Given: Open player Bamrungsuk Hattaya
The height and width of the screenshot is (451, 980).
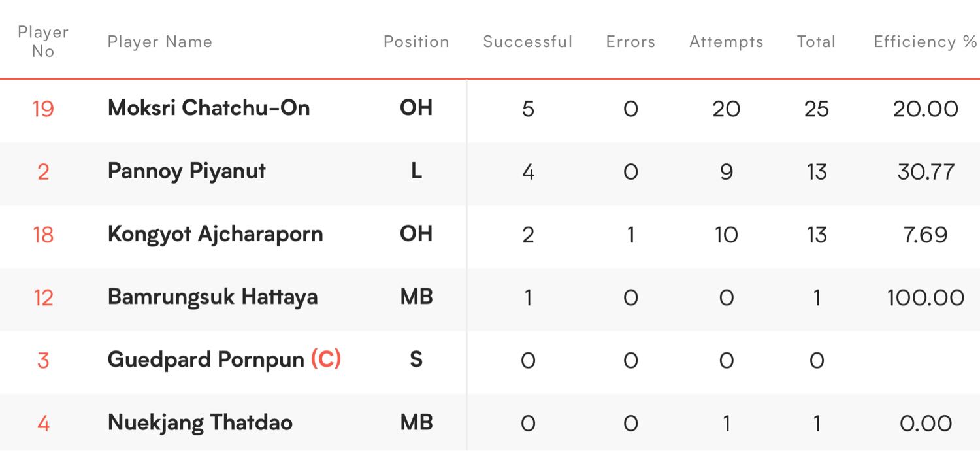Looking at the screenshot, I should pyautogui.click(x=213, y=297).
